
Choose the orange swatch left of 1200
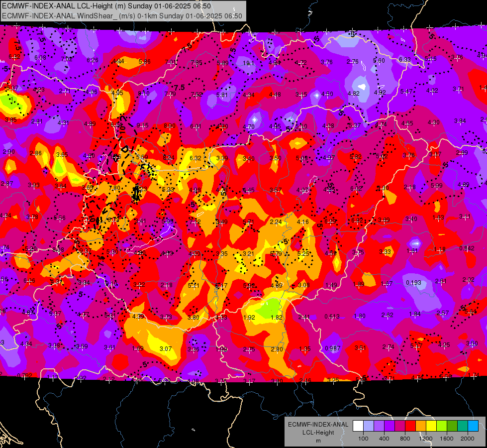point(421,426)
